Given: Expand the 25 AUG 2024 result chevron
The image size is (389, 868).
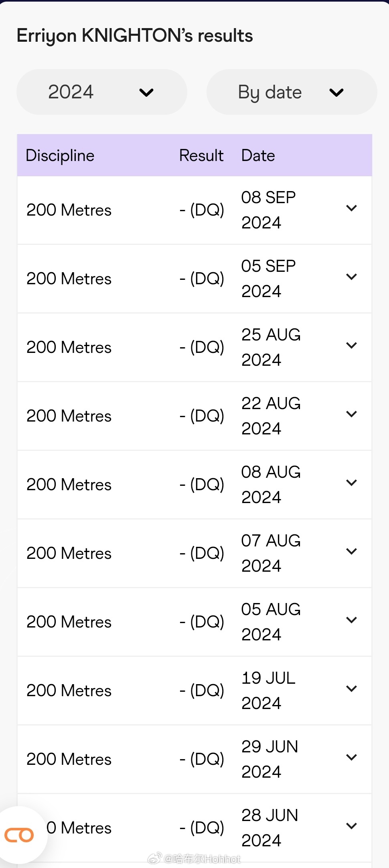Looking at the screenshot, I should pos(351,345).
